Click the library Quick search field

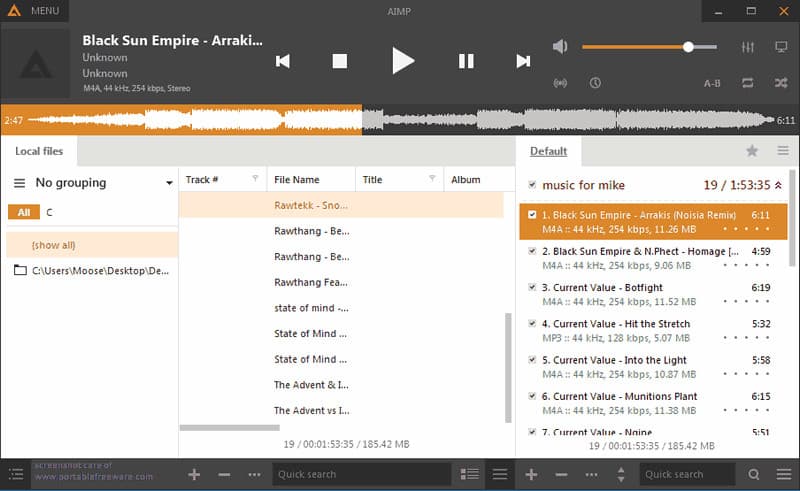click(x=361, y=474)
